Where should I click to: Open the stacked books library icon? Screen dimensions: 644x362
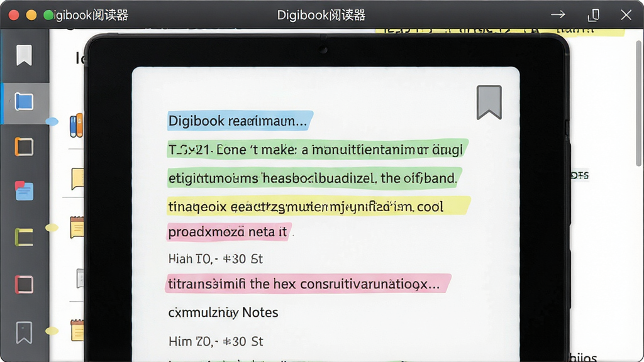point(76,125)
